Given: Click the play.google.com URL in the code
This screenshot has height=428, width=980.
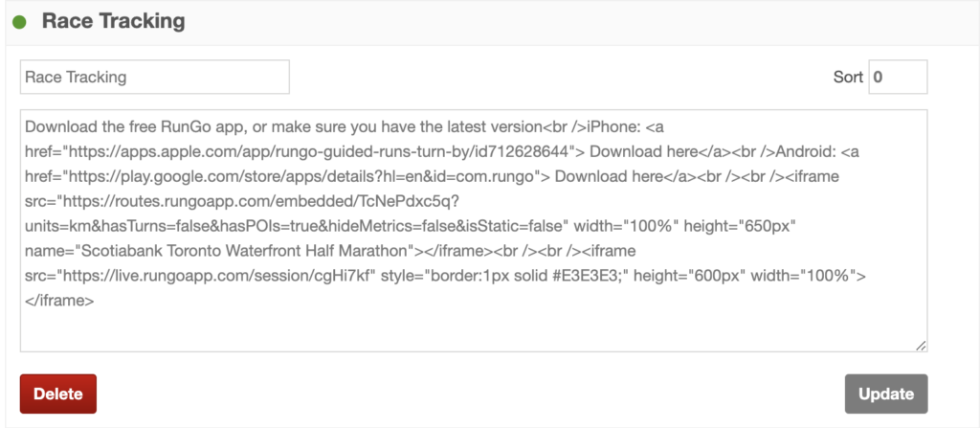Looking at the screenshot, I should (301, 176).
